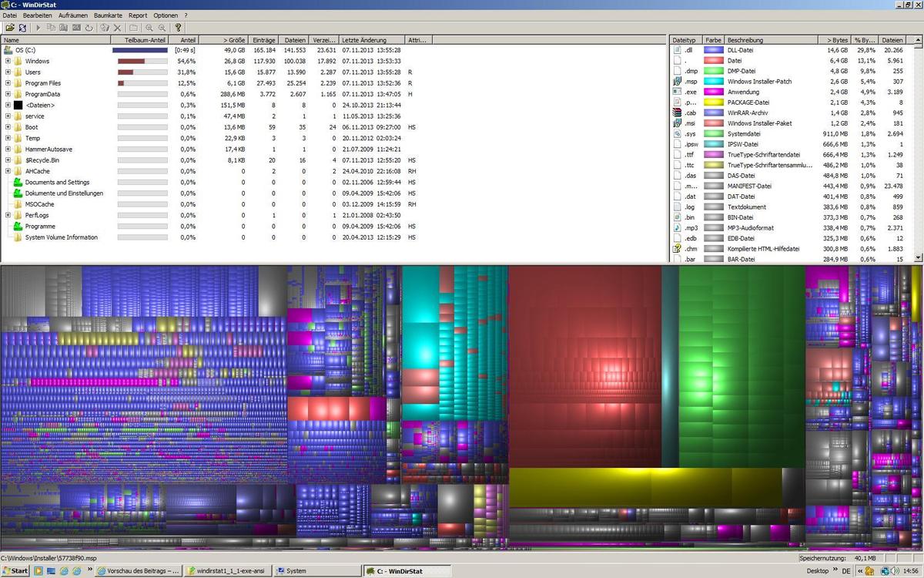924x578 pixels.
Task: Click the Delete (X) toolbar icon
Action: click(x=117, y=28)
